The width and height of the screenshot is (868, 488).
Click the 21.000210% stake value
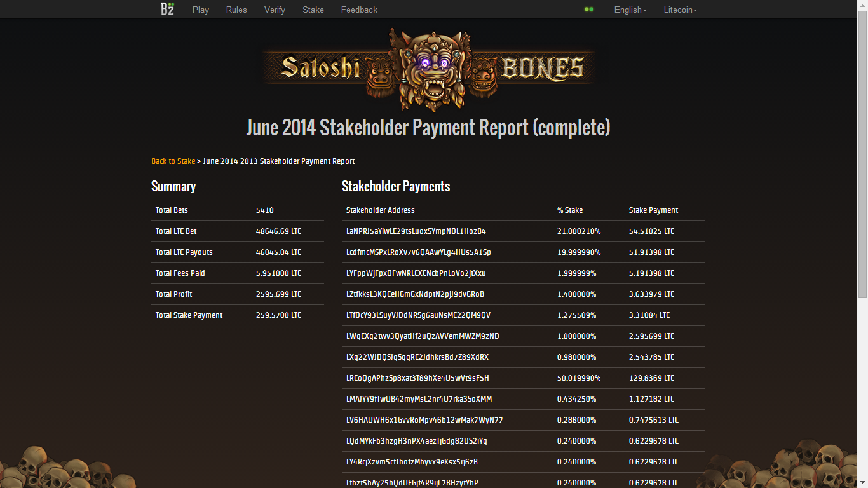click(579, 231)
